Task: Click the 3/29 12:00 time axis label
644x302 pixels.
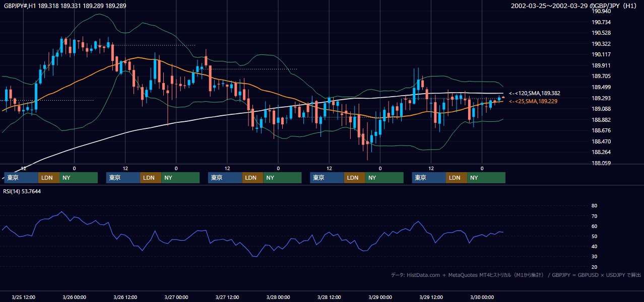Action: click(x=431, y=297)
